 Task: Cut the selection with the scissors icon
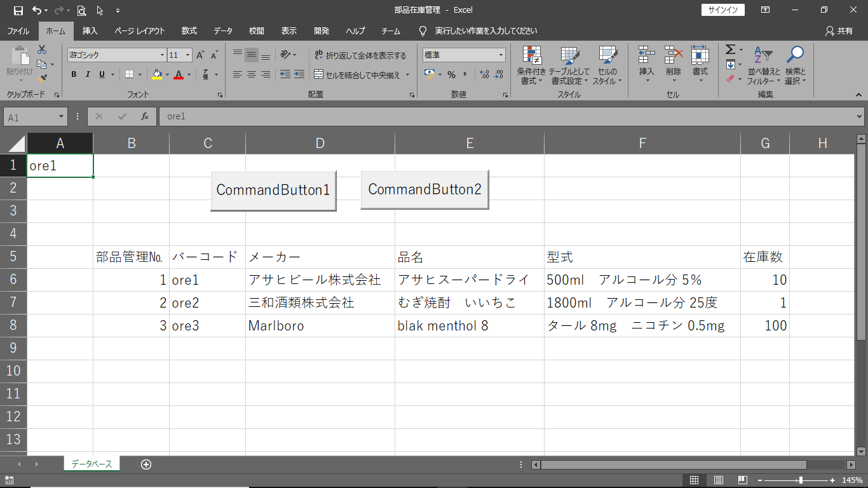click(x=42, y=50)
